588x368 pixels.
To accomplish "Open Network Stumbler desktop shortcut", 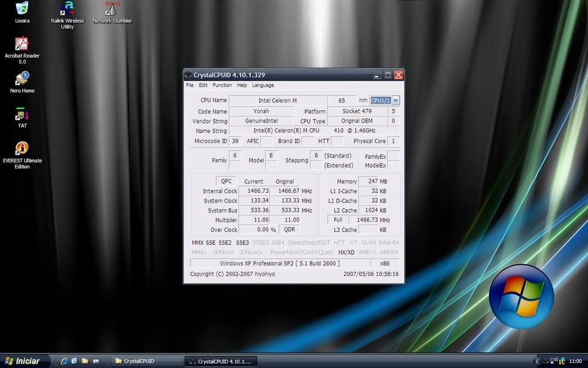I will pyautogui.click(x=112, y=9).
